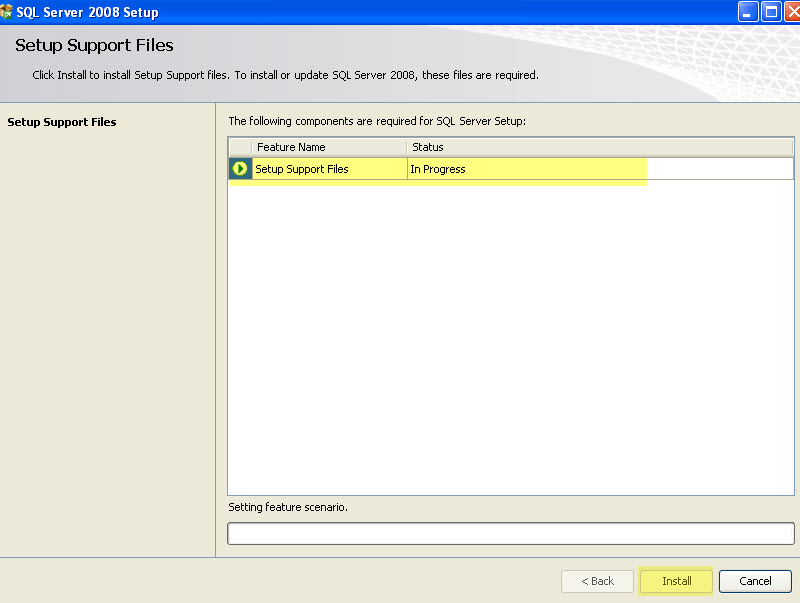Image resolution: width=800 pixels, height=603 pixels.
Task: Select the Setup Support Files table row
Action: point(511,169)
